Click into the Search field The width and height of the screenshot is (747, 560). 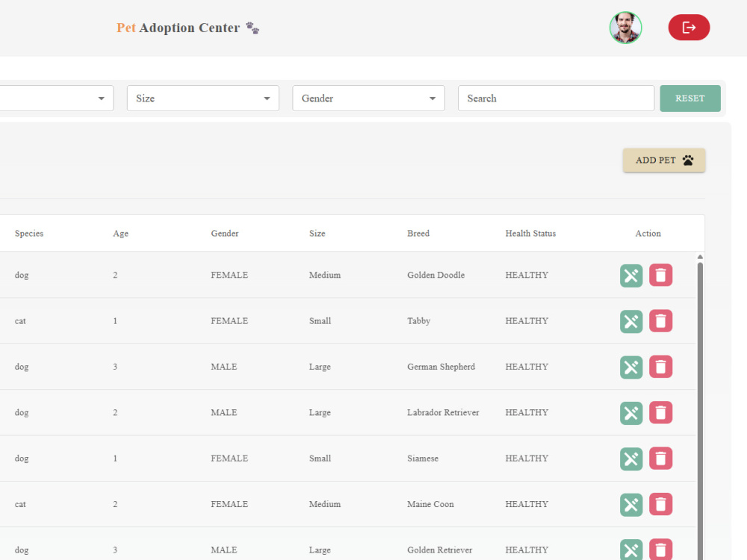556,98
